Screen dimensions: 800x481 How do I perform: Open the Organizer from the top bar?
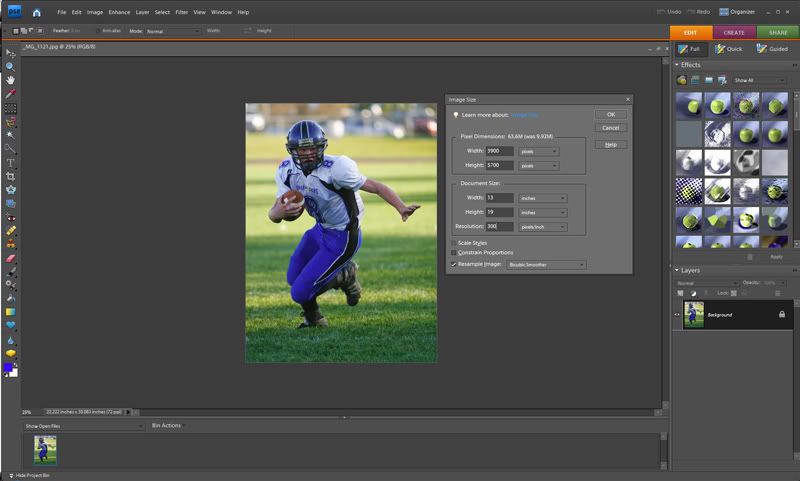738,12
